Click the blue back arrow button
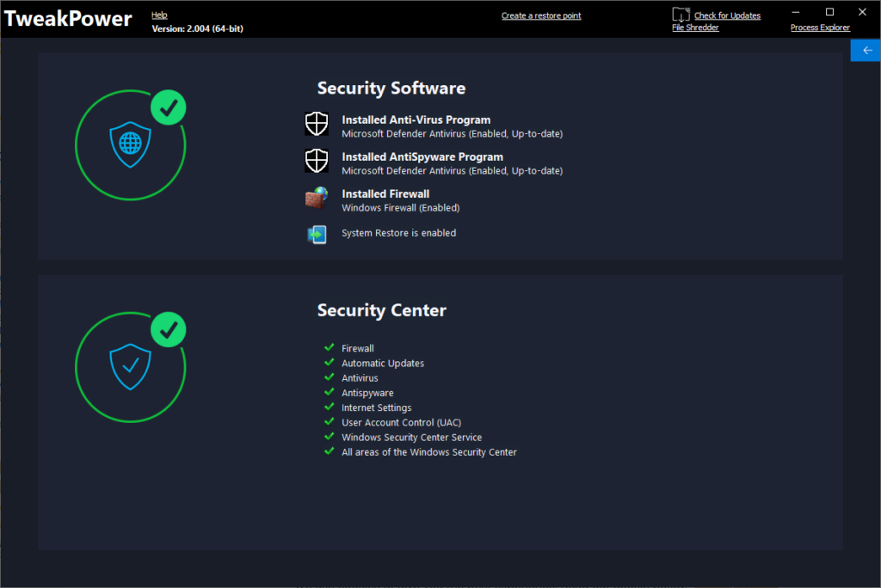This screenshot has height=588, width=881. point(866,51)
